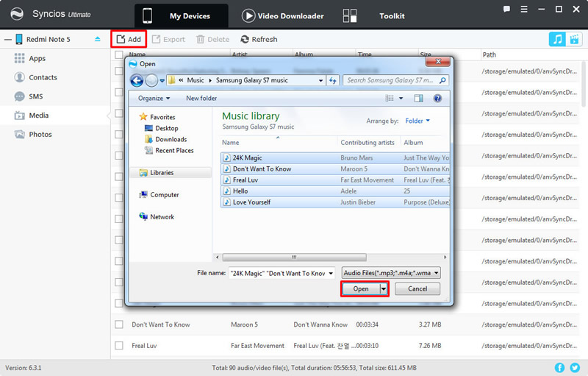Screen dimensions: 588x376
Task: Collapse the Redmi Note 5 device tree
Action: coord(8,40)
